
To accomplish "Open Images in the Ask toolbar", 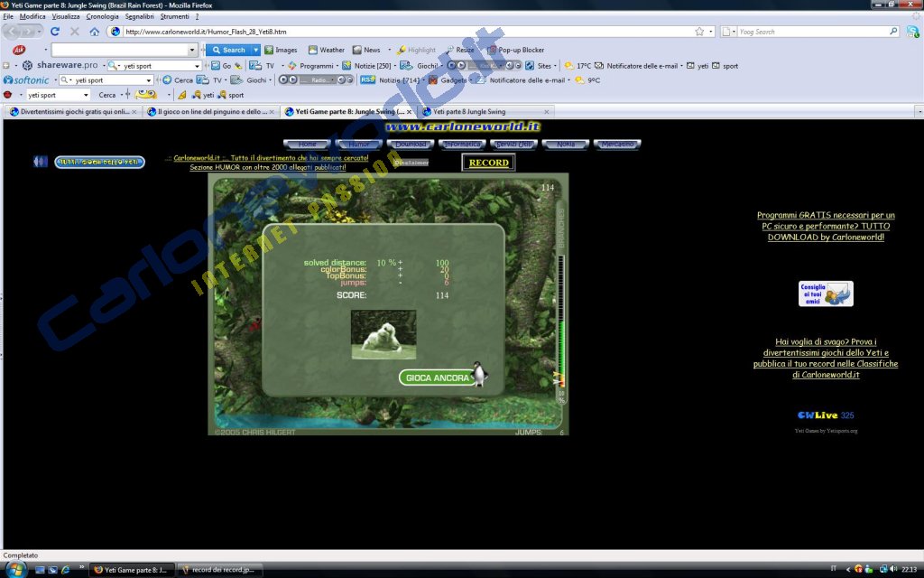I will coord(282,51).
